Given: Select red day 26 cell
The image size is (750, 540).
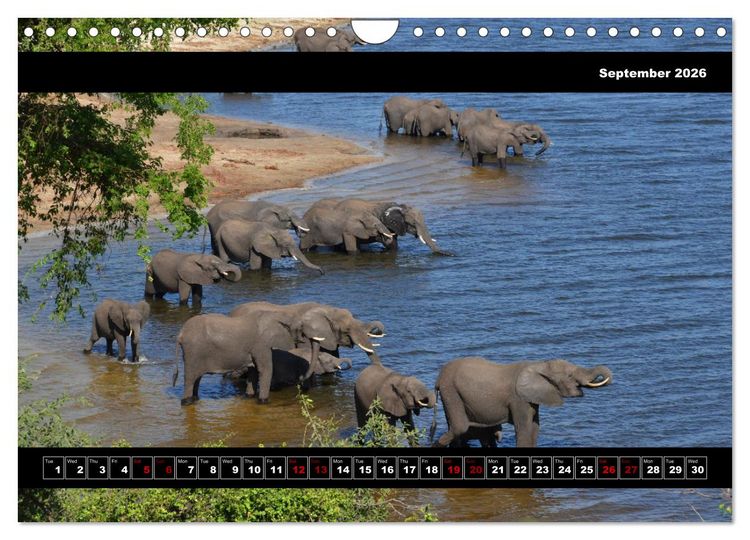Looking at the screenshot, I should [607, 468].
